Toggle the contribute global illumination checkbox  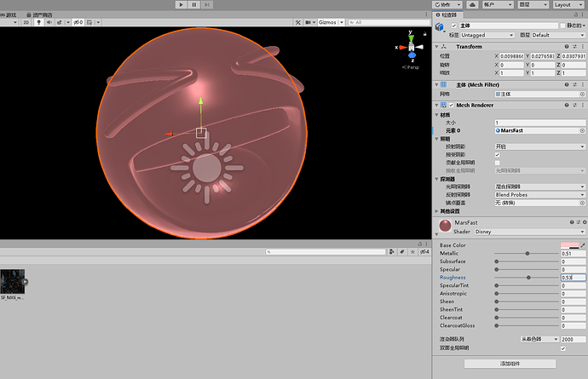pyautogui.click(x=498, y=163)
